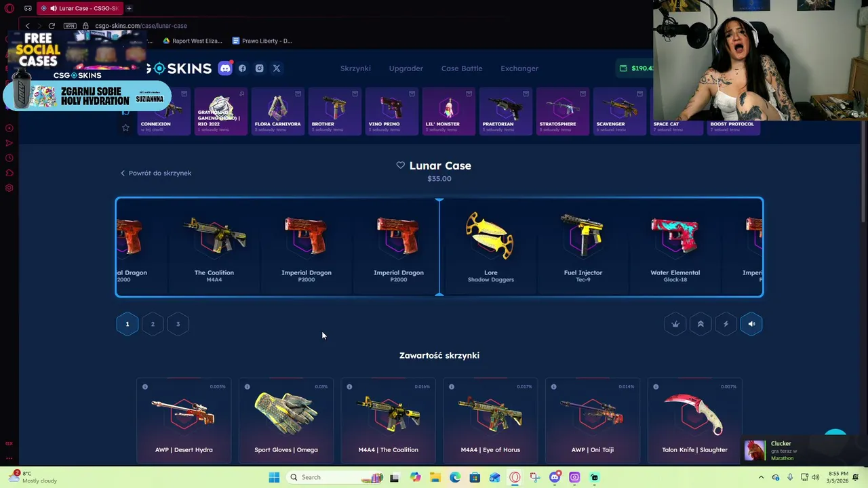Image resolution: width=868 pixels, height=488 pixels.
Task: Click the $190 wallet balance button
Action: click(x=636, y=68)
